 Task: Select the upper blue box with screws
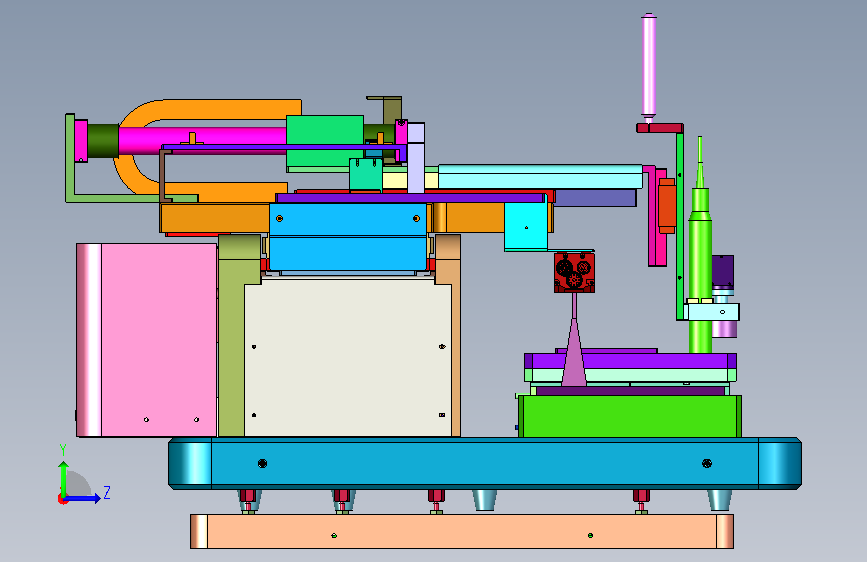coord(348,220)
